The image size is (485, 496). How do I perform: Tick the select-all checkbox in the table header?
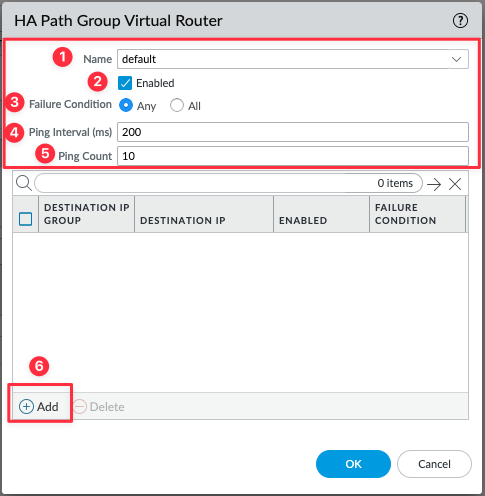coord(26,219)
